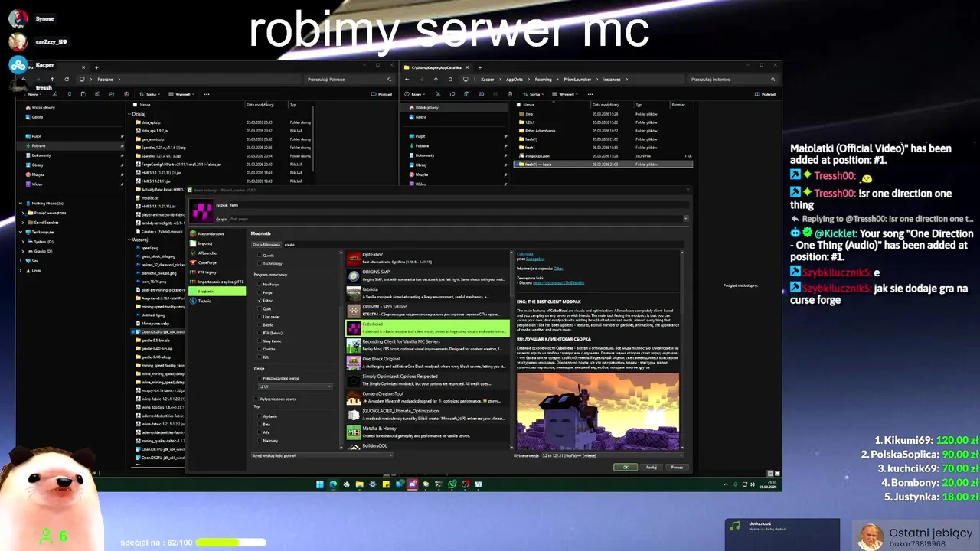Viewport: 980px width, 551px height.
Task: Click Up arrow in instances explorer
Action: pyautogui.click(x=436, y=79)
